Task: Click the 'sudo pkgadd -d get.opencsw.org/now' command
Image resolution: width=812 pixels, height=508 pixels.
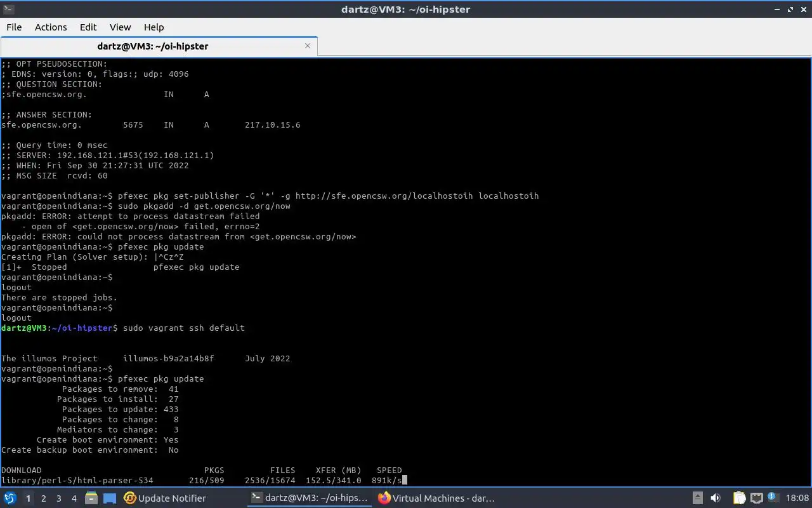Action: (x=204, y=206)
